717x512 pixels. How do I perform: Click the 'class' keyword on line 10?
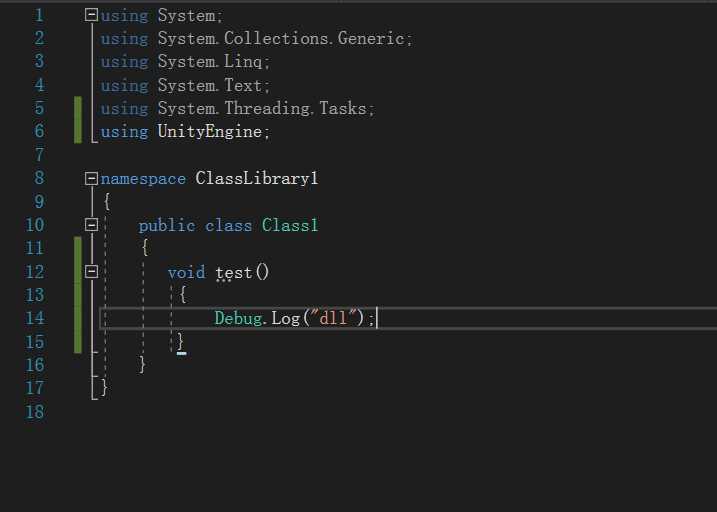(x=228, y=225)
